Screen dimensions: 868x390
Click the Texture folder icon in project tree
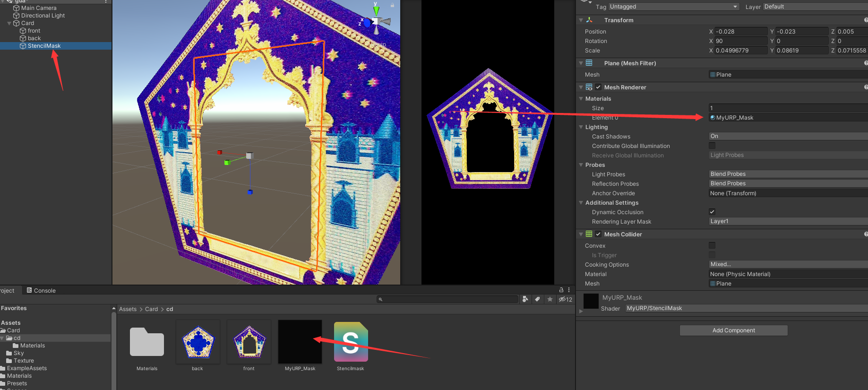tap(9, 361)
